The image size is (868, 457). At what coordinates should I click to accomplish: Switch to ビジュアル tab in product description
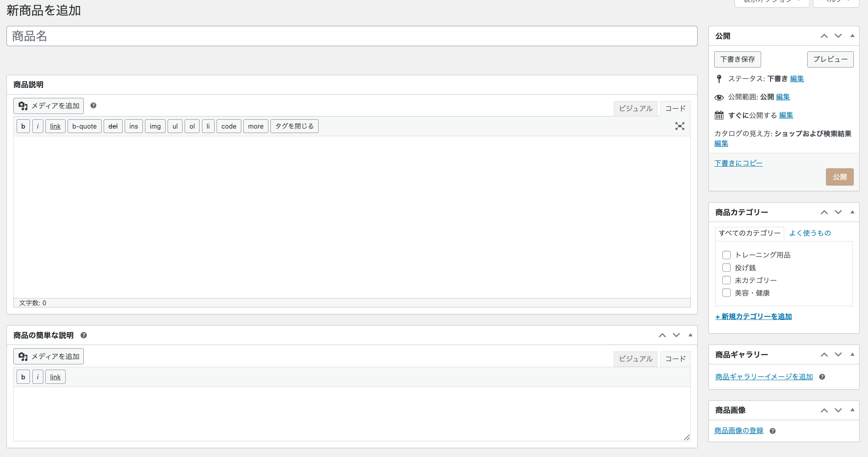coord(635,108)
